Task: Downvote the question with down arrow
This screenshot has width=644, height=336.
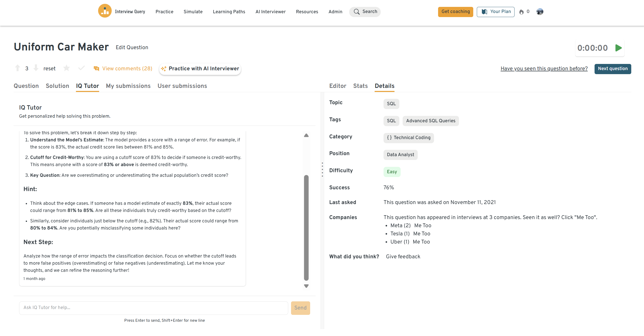Action: (36, 68)
